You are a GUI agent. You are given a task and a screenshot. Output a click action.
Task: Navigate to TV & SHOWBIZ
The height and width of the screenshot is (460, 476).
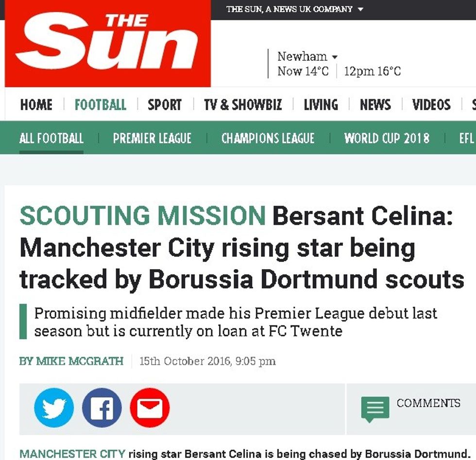pyautogui.click(x=244, y=104)
